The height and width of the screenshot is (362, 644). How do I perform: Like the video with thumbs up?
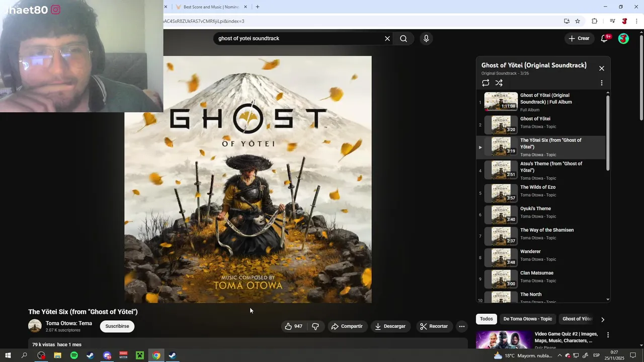(x=294, y=326)
